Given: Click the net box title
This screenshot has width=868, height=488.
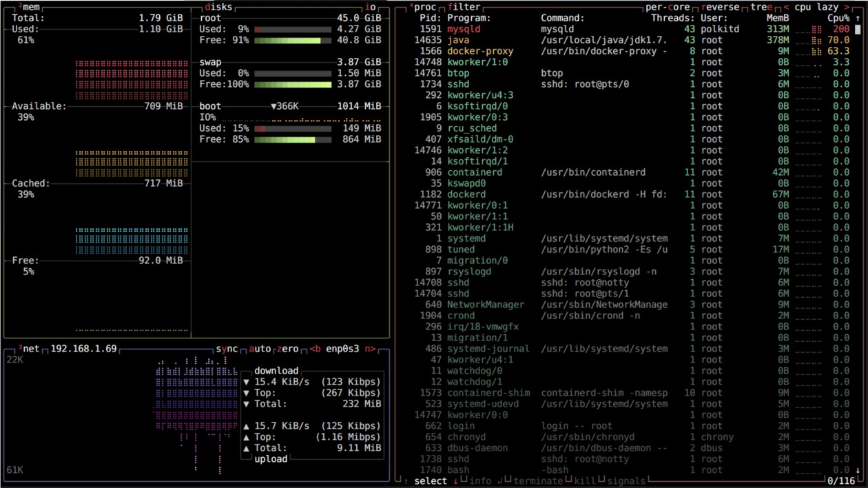Looking at the screenshot, I should point(28,349).
